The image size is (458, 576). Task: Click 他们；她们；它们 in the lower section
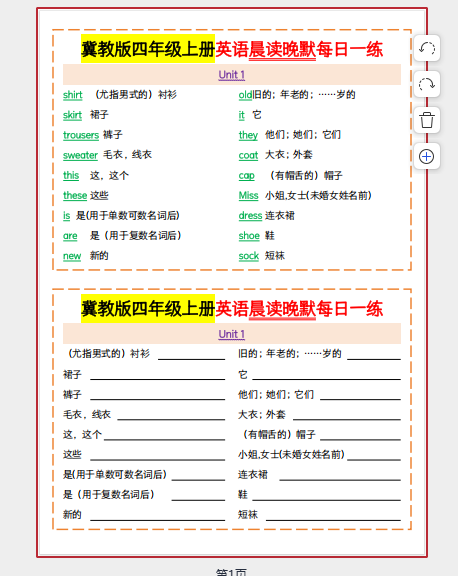point(276,395)
